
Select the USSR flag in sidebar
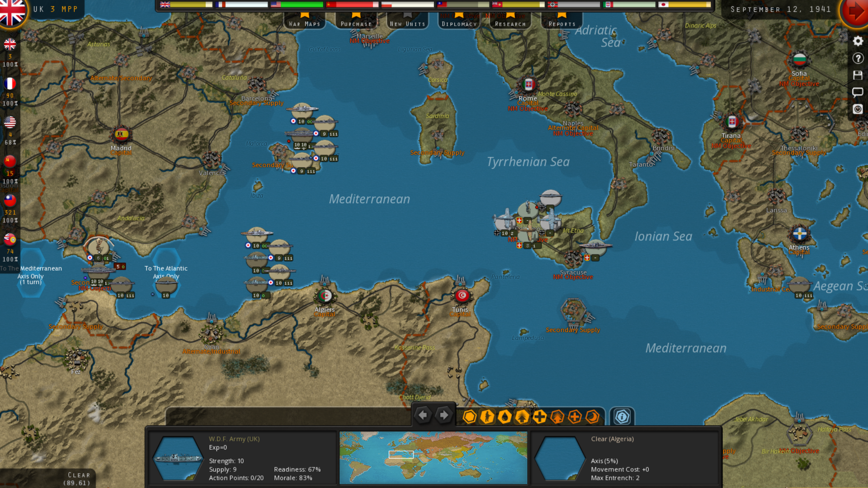pos(10,161)
